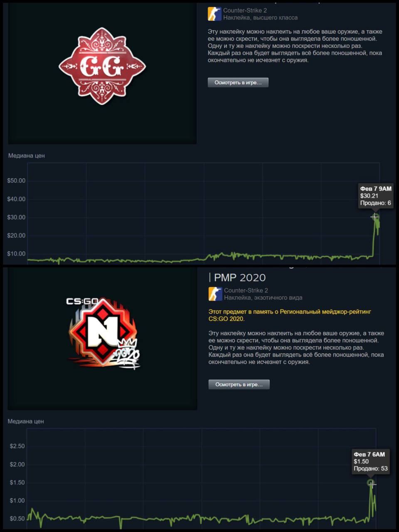Screen dimensions: 399x532
Task: Click "Наклейка, экзотичного вида" item type text
Action: coord(263,298)
